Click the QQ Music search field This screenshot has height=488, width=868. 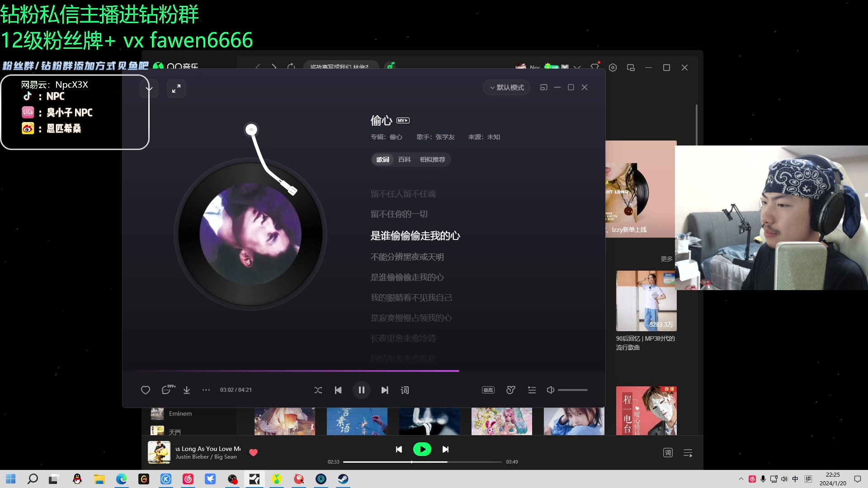(341, 66)
